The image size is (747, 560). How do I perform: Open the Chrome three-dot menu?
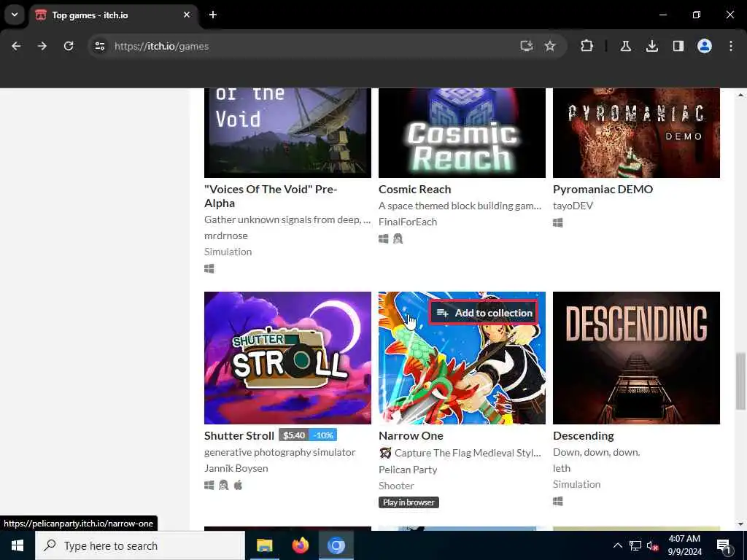[731, 46]
